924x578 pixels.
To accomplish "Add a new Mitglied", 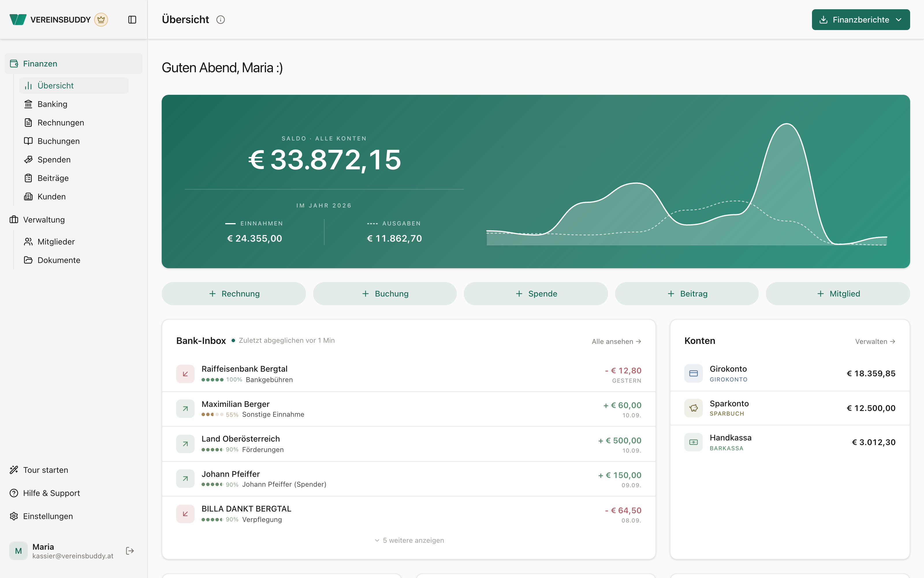I will click(x=838, y=294).
